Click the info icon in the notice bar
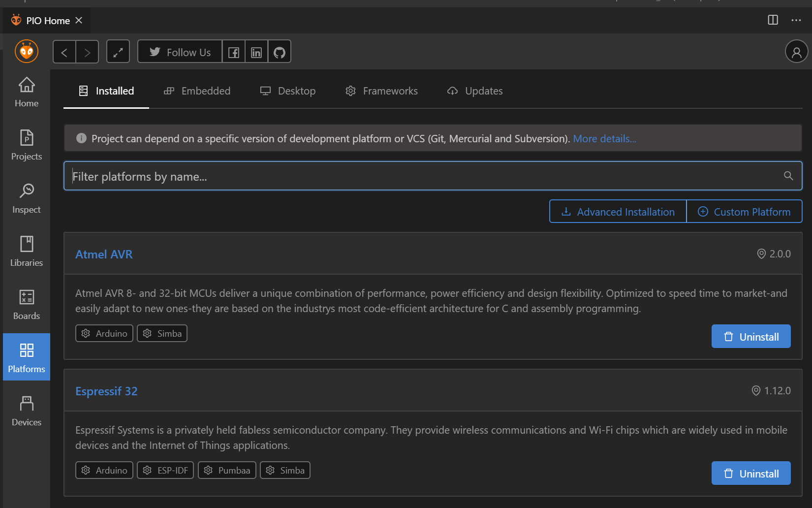 81,138
